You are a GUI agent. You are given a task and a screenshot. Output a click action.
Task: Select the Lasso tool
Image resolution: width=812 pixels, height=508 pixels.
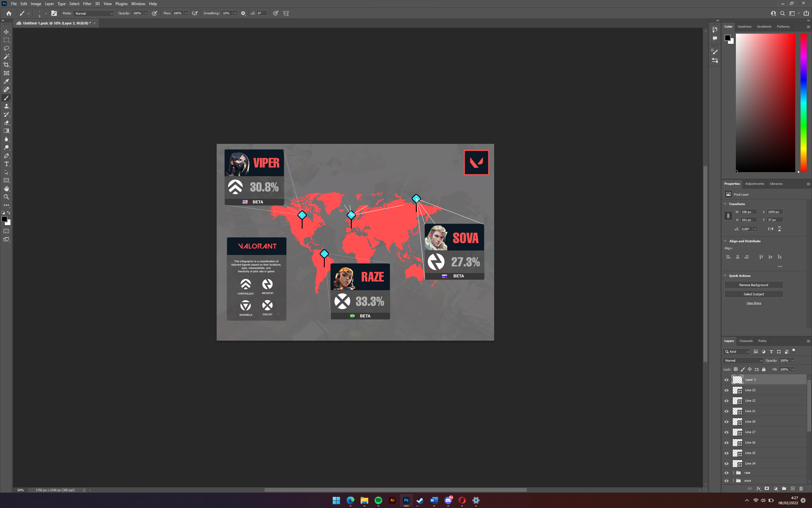(6, 48)
